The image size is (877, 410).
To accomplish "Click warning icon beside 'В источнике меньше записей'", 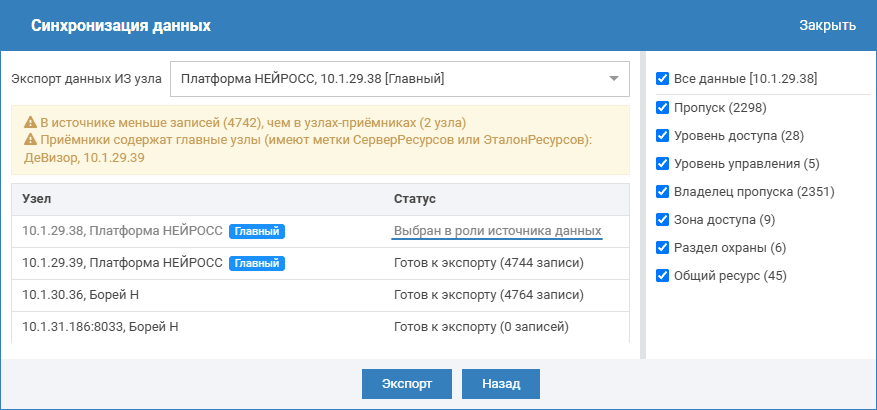I will click(x=30, y=122).
